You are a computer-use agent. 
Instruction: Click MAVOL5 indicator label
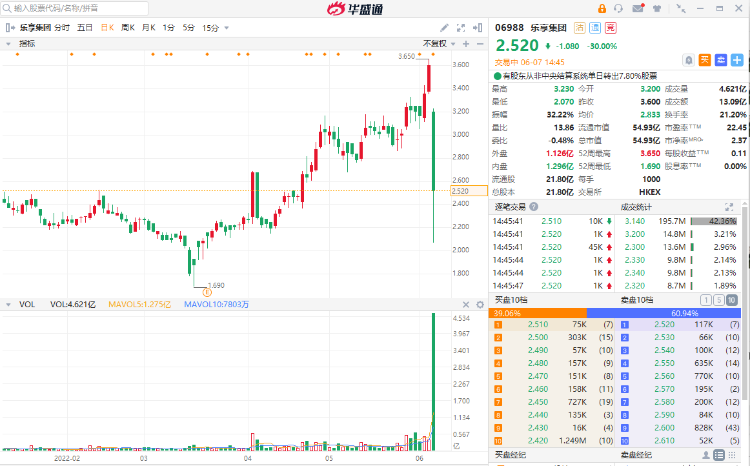tap(139, 304)
